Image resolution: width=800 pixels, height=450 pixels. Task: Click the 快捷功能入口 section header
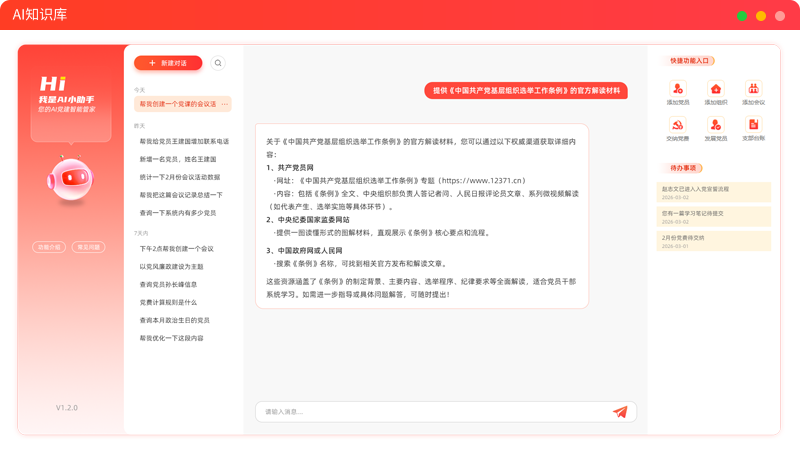tap(689, 61)
